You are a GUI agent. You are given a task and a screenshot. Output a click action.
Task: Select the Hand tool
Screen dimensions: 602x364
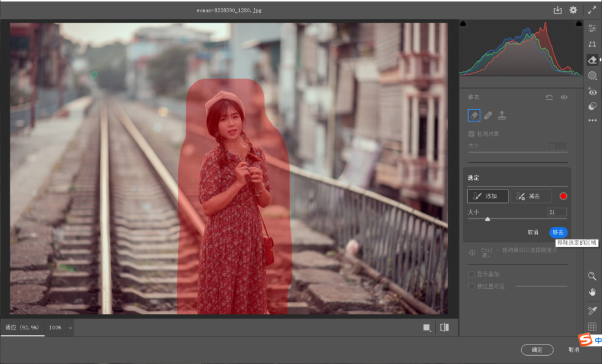592,292
